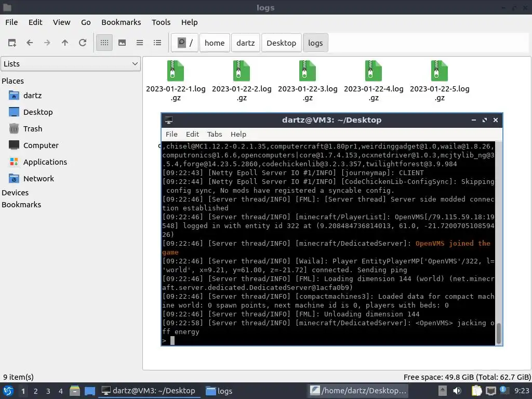Jump to dartz in path bar
Viewport: 532px width, 399px height.
click(x=245, y=43)
